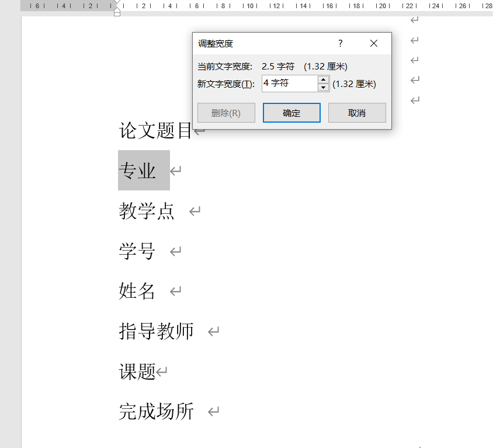Close the 调整宽度 dialog with X
This screenshot has width=493, height=448.
373,43
